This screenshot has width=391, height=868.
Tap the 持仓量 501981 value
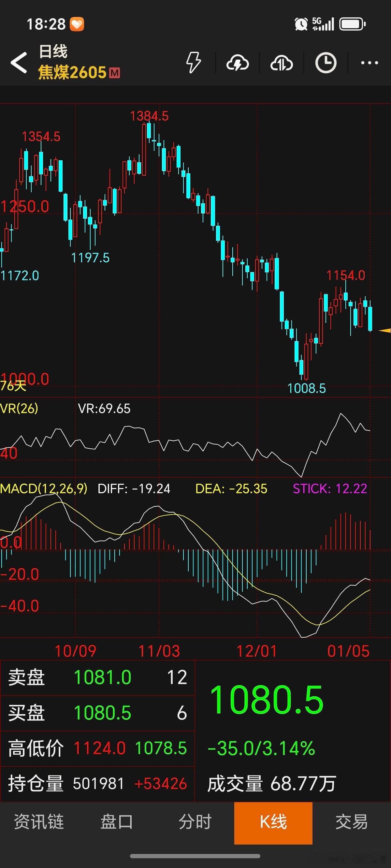click(98, 784)
